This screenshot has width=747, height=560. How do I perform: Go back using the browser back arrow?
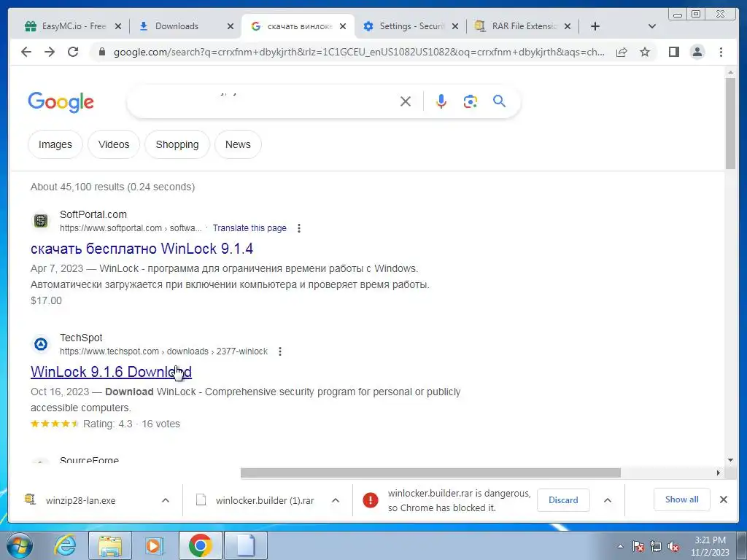(26, 52)
